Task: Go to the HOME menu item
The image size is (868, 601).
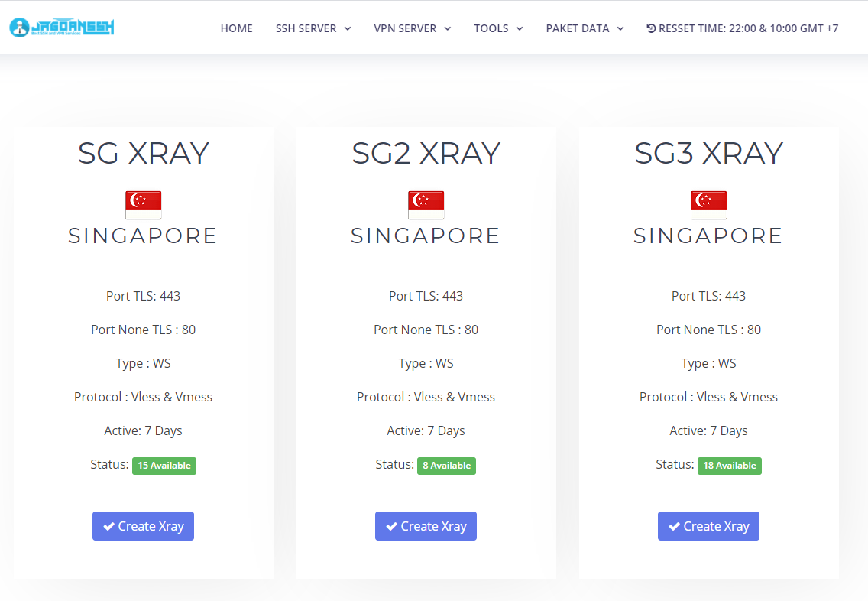Action: (236, 28)
